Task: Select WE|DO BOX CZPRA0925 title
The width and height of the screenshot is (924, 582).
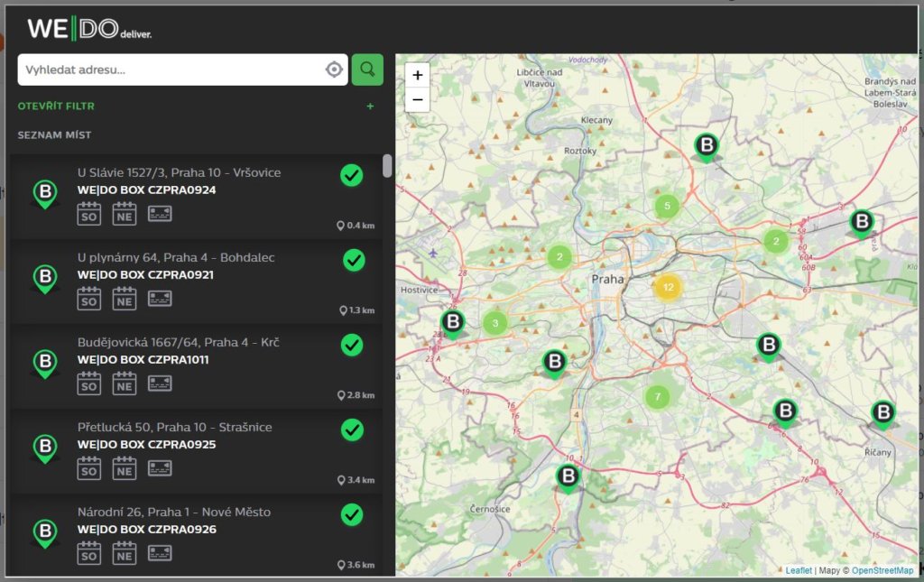Action: pyautogui.click(x=147, y=444)
